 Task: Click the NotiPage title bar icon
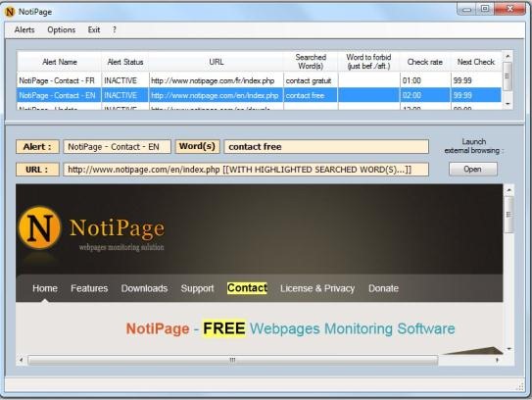[10, 12]
